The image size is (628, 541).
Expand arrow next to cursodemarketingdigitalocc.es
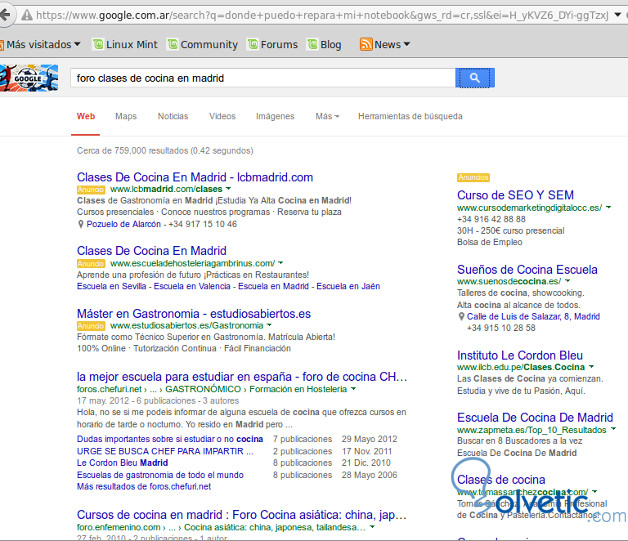coord(608,207)
